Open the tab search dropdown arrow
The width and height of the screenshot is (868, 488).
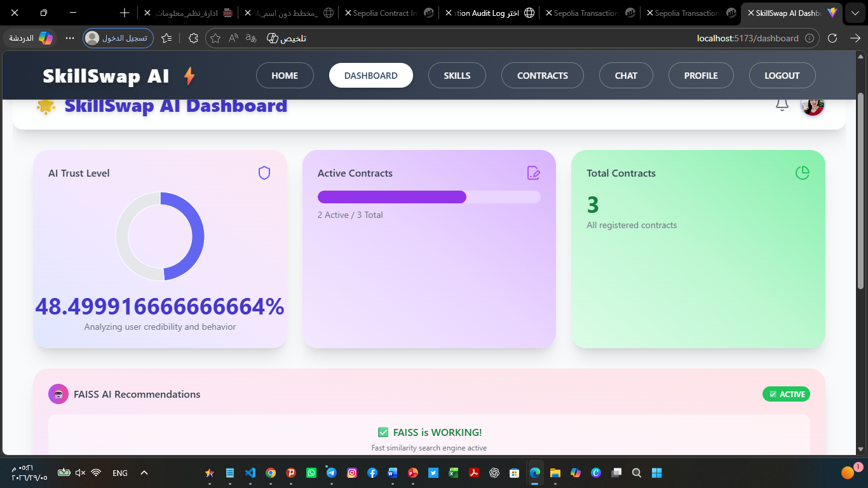coord(855,13)
